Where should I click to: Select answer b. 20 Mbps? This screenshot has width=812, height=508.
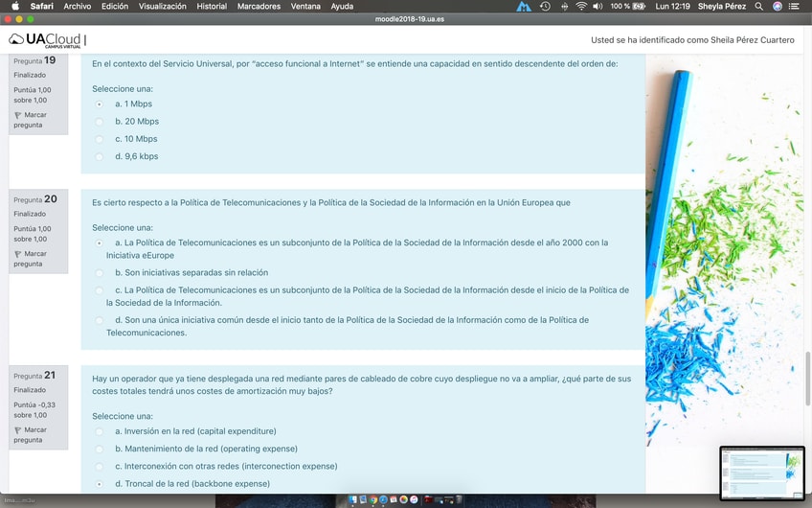click(x=99, y=122)
